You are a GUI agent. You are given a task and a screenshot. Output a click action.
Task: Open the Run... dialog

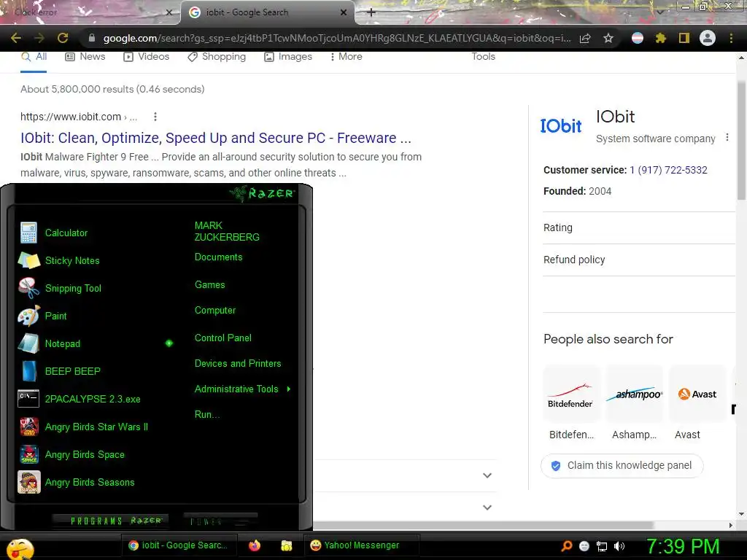207,414
